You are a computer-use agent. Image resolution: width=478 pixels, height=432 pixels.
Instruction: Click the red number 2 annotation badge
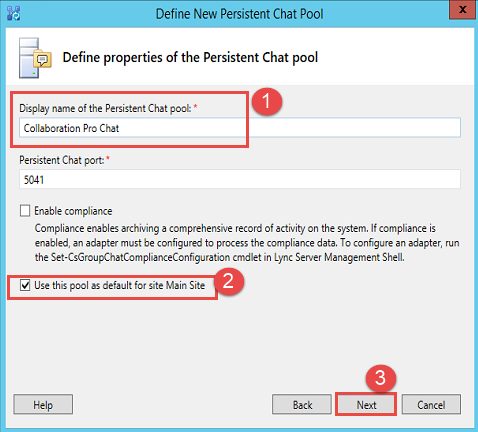228,281
